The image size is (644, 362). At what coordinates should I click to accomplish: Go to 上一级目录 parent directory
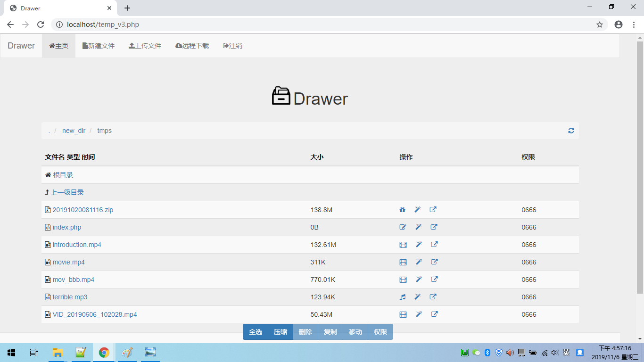67,192
